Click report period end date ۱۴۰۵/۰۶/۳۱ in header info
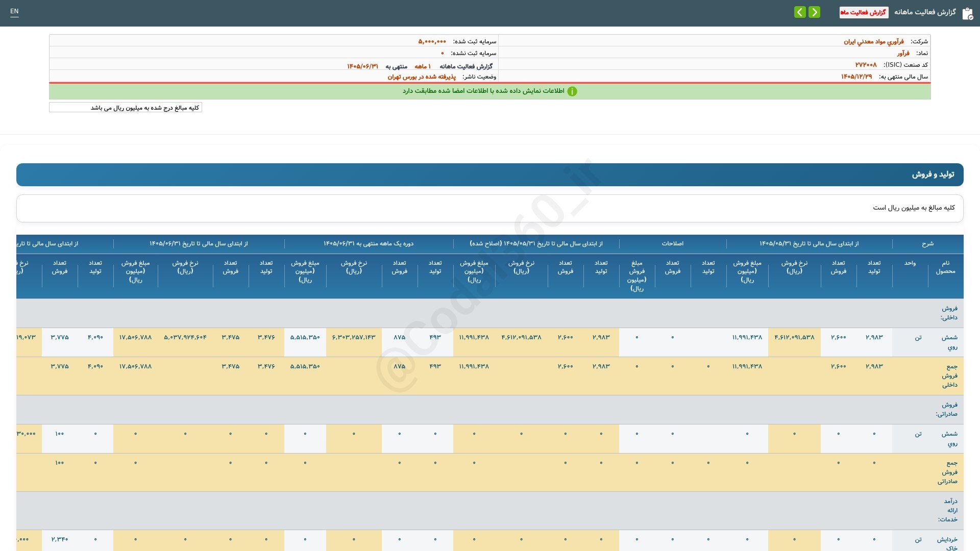This screenshot has height=551, width=980. (x=362, y=66)
